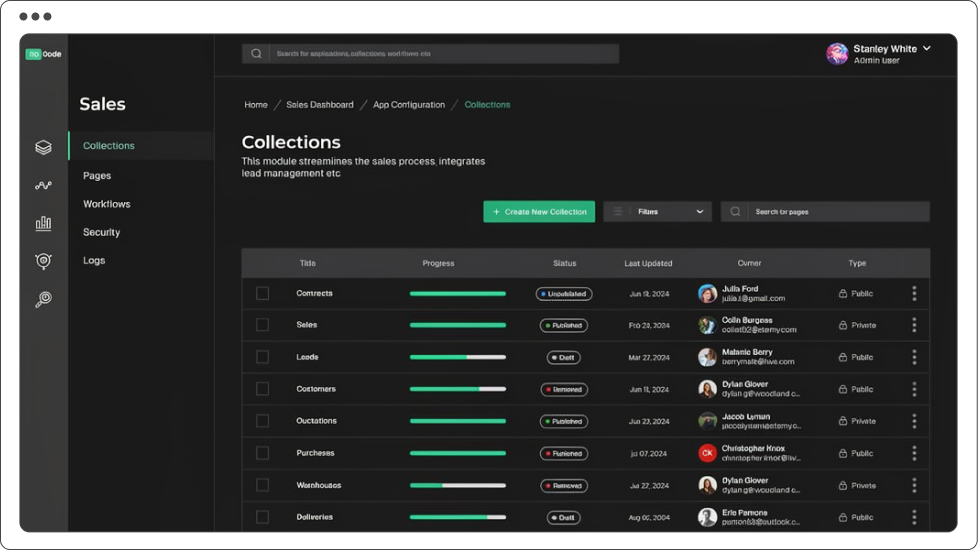Viewport: 978px width, 550px height.
Task: Click the Collections breadcrumb link
Action: point(487,105)
